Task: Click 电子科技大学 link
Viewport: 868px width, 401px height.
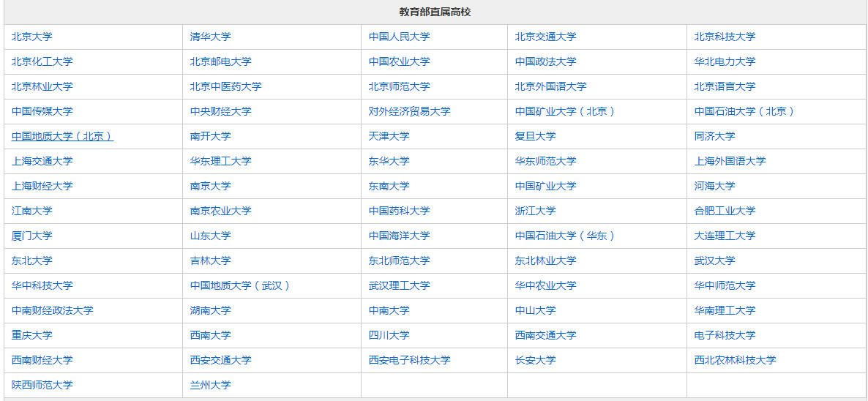Action: (x=725, y=336)
